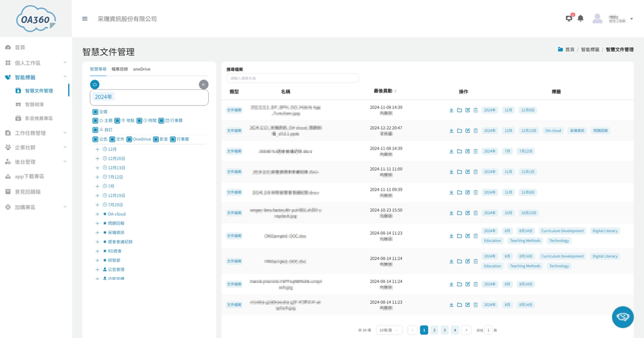
Task: Open 智慧相簿 in the sidebar
Action: (x=34, y=104)
